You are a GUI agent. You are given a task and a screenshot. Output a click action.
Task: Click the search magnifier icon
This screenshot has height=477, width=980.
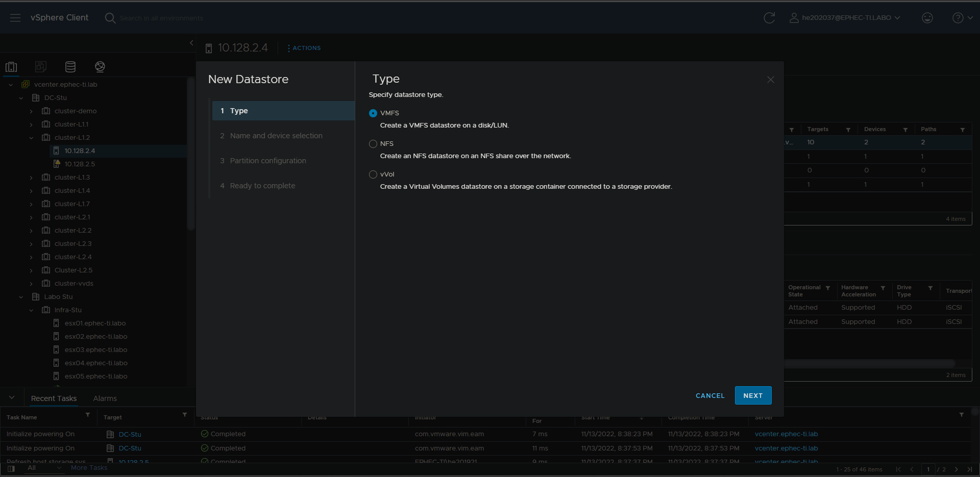tap(110, 18)
